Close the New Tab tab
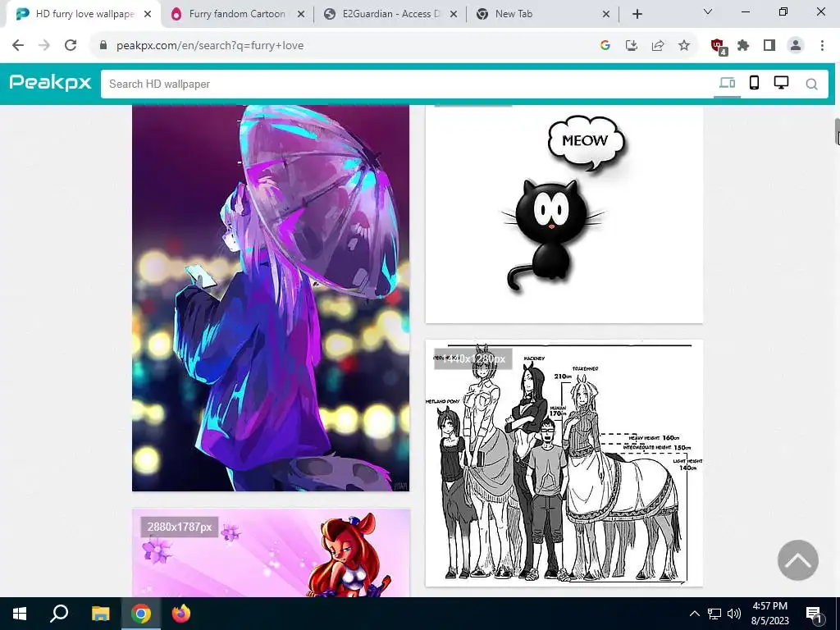Screen dimensions: 840x630 pos(606,15)
